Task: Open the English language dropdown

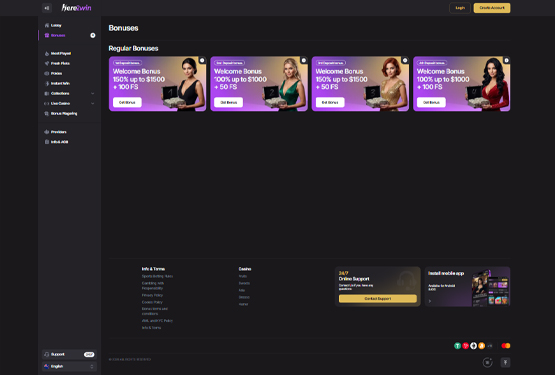Action: (69, 366)
